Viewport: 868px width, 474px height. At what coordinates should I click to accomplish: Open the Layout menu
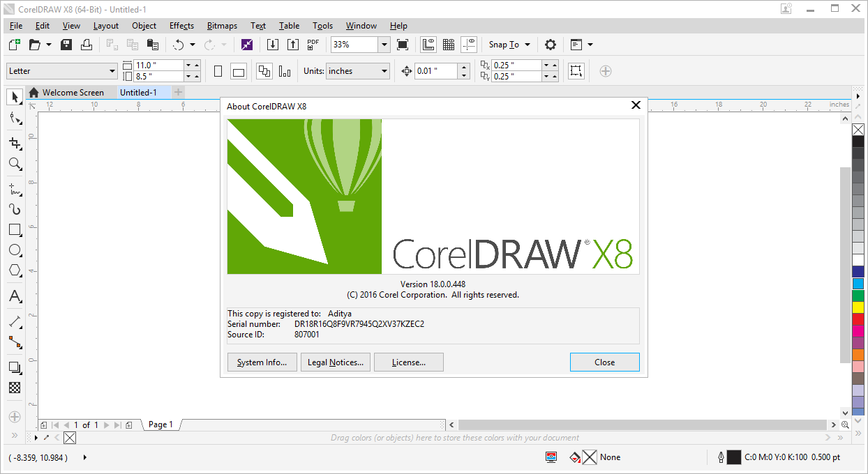tap(106, 26)
